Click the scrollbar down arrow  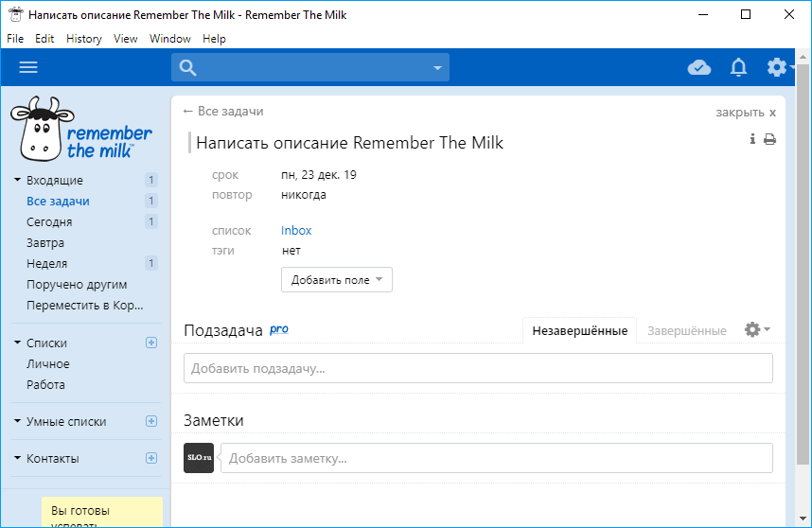(x=803, y=519)
